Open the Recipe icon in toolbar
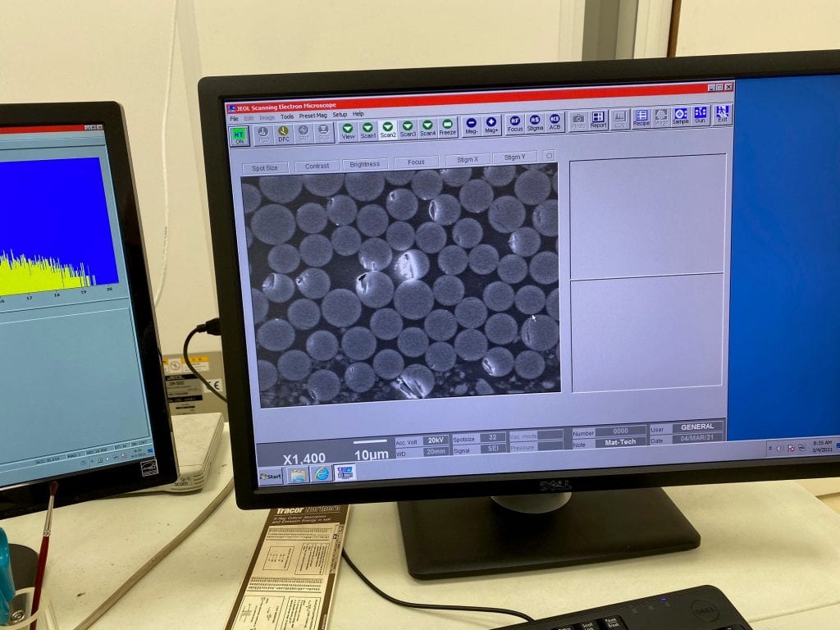840x630 pixels. (x=641, y=118)
